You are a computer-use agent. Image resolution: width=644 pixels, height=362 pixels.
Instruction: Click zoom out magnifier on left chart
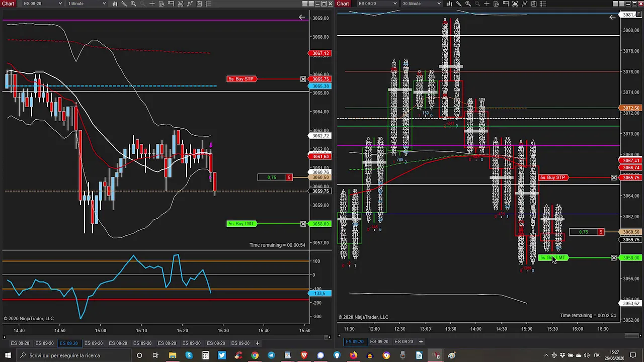[142, 4]
